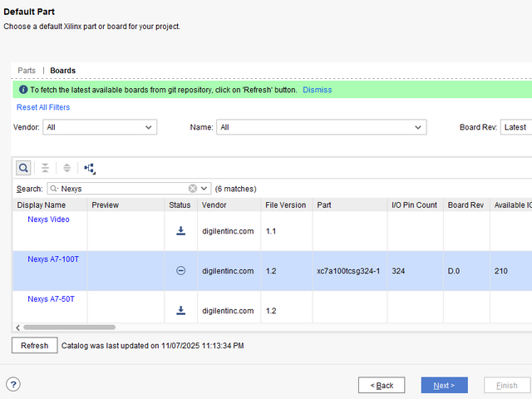Download the Nexys A7-50T board files
This screenshot has width=532, height=399.
coord(180,311)
